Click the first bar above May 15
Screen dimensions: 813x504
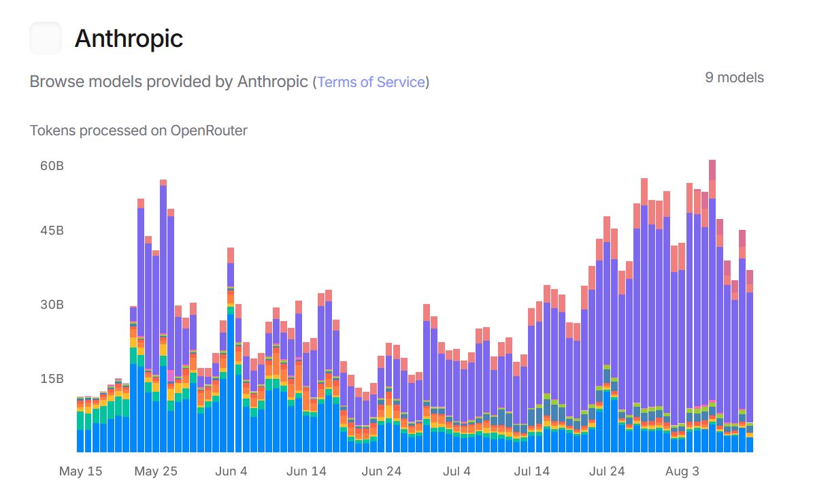tap(80, 422)
